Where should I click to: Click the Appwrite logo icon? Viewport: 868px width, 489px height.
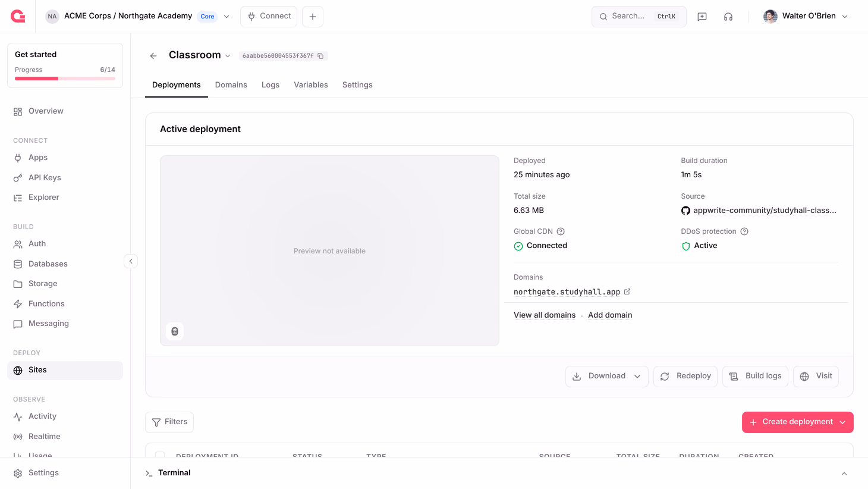coord(18,16)
